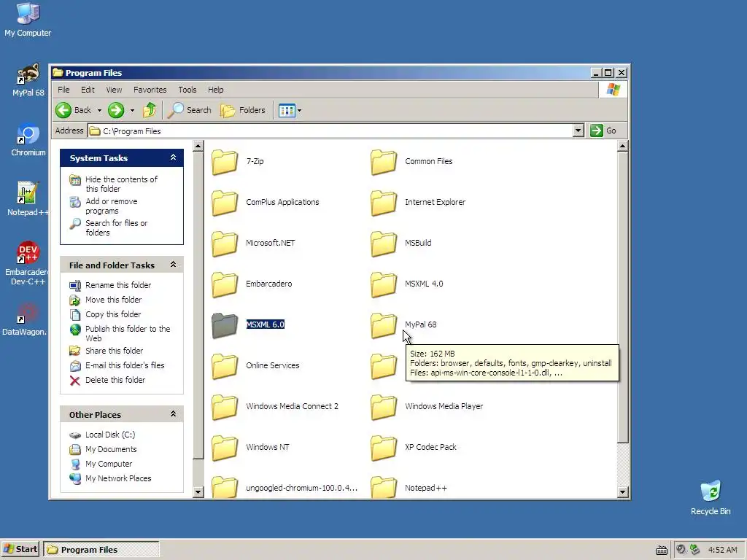Click file list scrollbar down arrow

click(x=622, y=492)
